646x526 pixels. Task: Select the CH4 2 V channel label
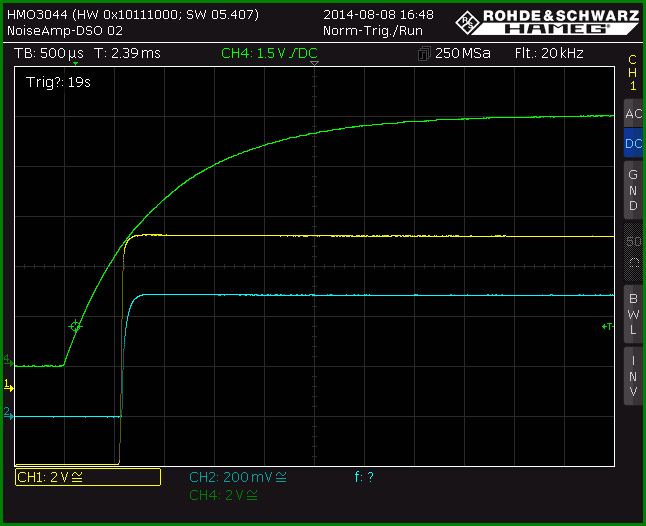click(223, 495)
